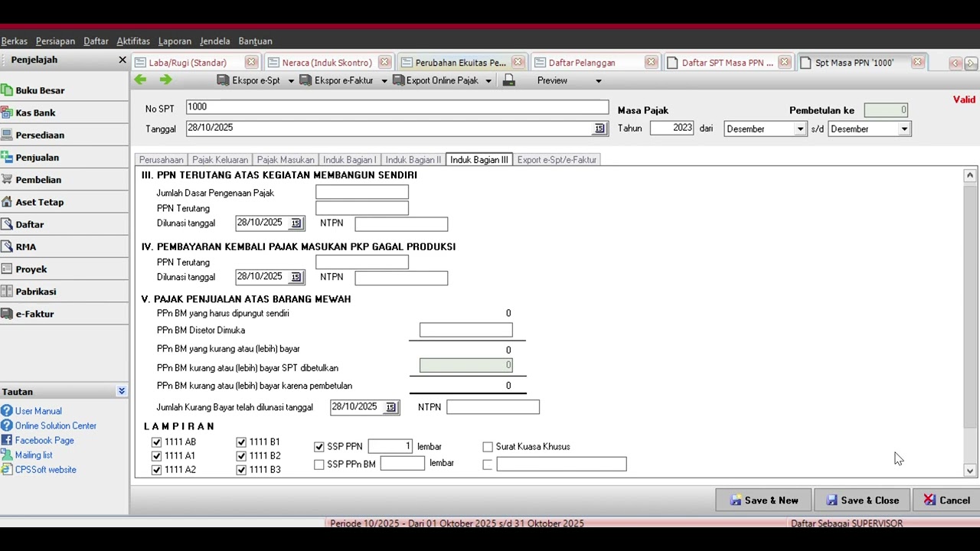This screenshot has width=980, height=551.
Task: Click the vertical scrollbar thumb of the form
Action: pyautogui.click(x=970, y=306)
